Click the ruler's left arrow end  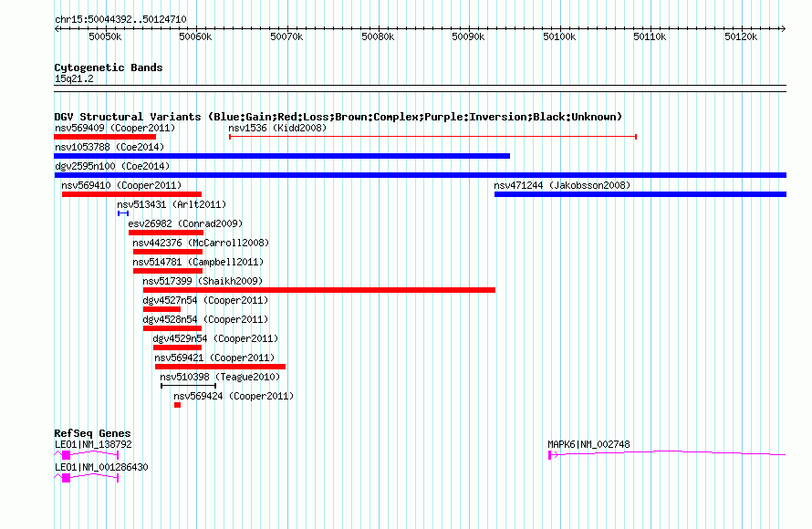coord(57,28)
